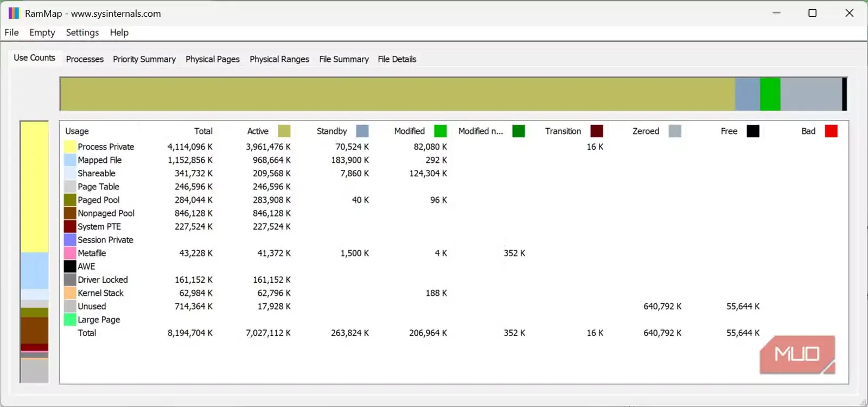Select the Process Private row label

coord(106,147)
